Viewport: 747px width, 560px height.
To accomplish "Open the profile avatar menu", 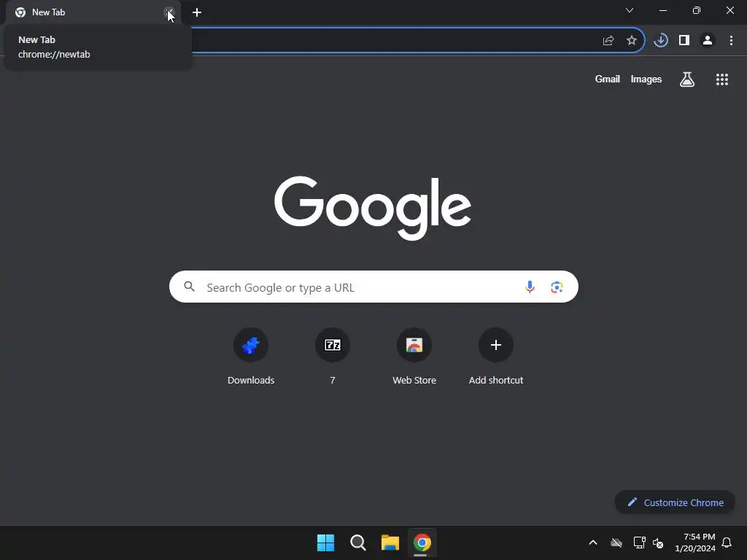I will (x=708, y=41).
